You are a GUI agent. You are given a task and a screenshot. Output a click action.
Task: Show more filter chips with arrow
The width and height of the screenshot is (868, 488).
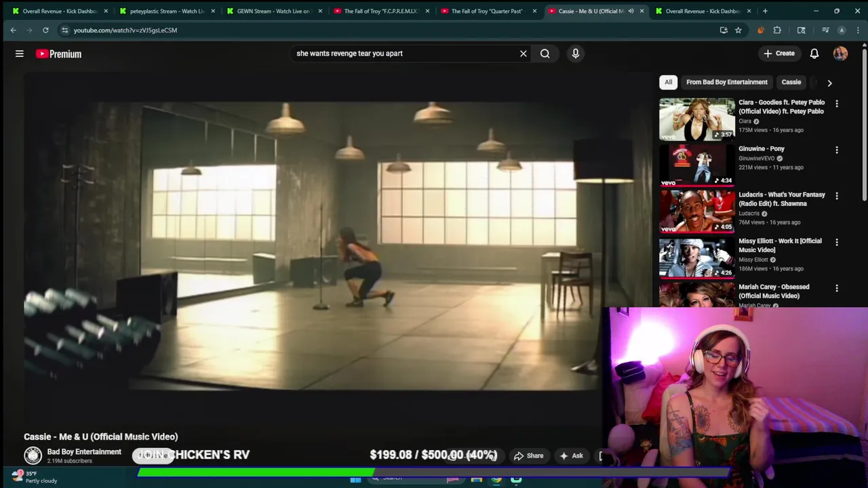click(829, 83)
